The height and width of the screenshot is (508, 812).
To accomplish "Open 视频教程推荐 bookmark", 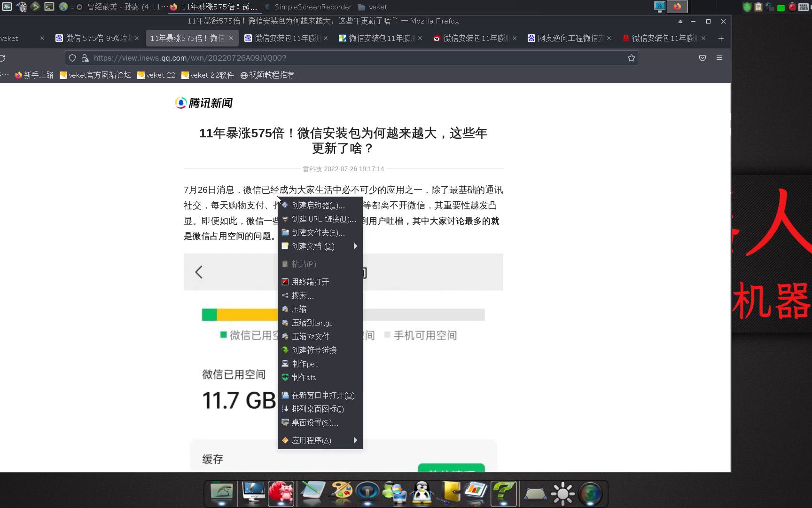I will (x=267, y=75).
